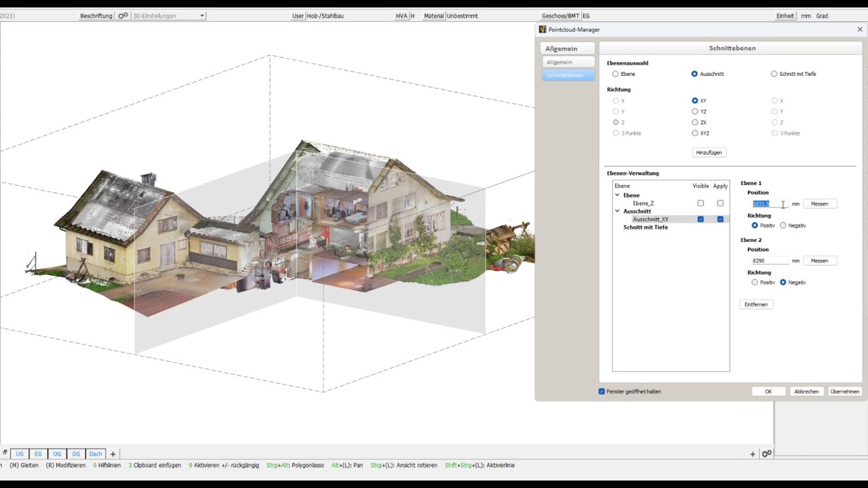Screen dimensions: 868x488
Task: Click the Hinzufügen button
Action: click(709, 152)
